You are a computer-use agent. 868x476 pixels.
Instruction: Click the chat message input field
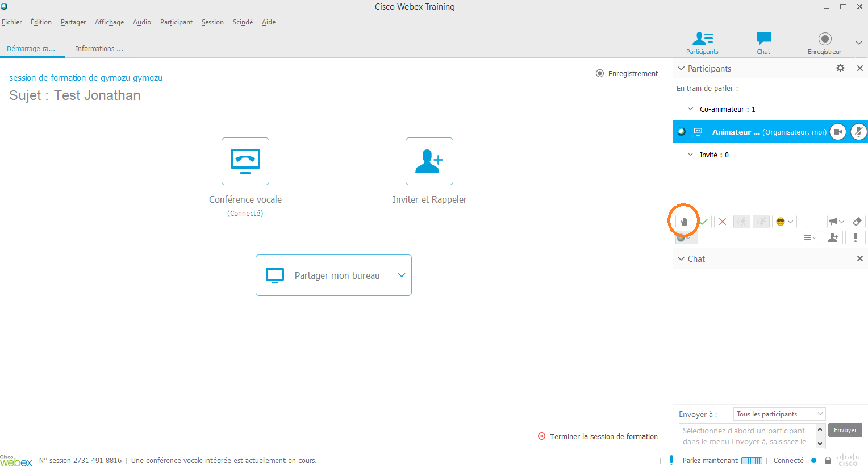tap(747, 436)
